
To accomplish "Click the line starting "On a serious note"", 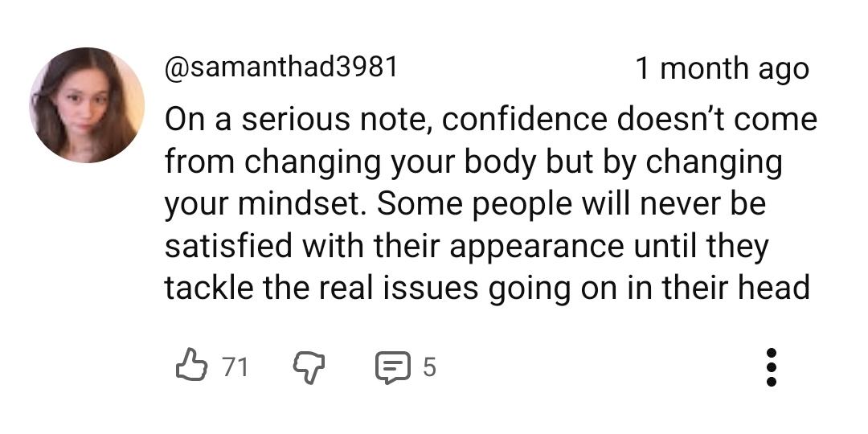I will click(490, 120).
